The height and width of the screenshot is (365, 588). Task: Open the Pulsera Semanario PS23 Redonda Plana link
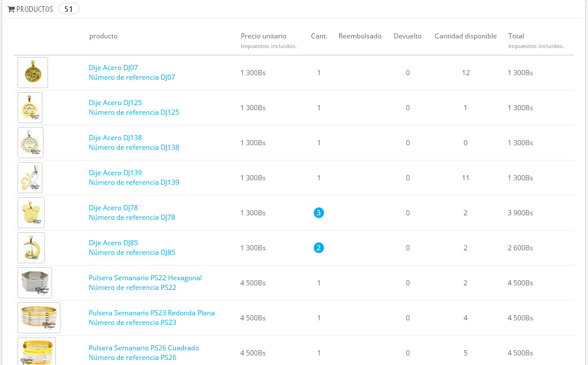tap(152, 313)
